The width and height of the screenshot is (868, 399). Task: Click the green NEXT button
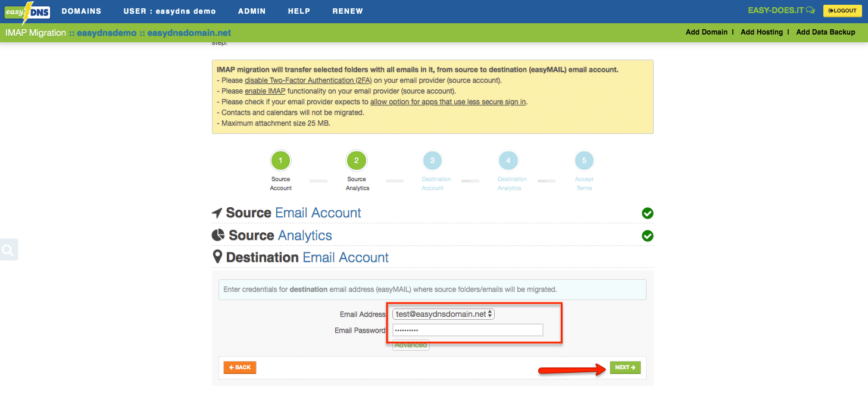click(625, 367)
